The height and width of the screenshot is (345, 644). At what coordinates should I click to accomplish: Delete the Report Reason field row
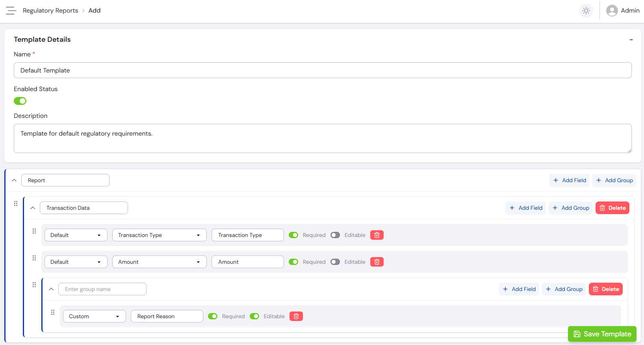296,316
